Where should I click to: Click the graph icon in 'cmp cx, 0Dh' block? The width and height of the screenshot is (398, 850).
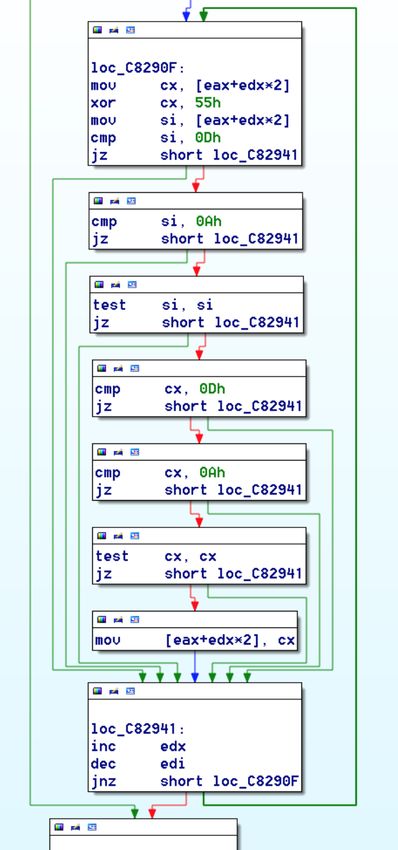(x=135, y=369)
